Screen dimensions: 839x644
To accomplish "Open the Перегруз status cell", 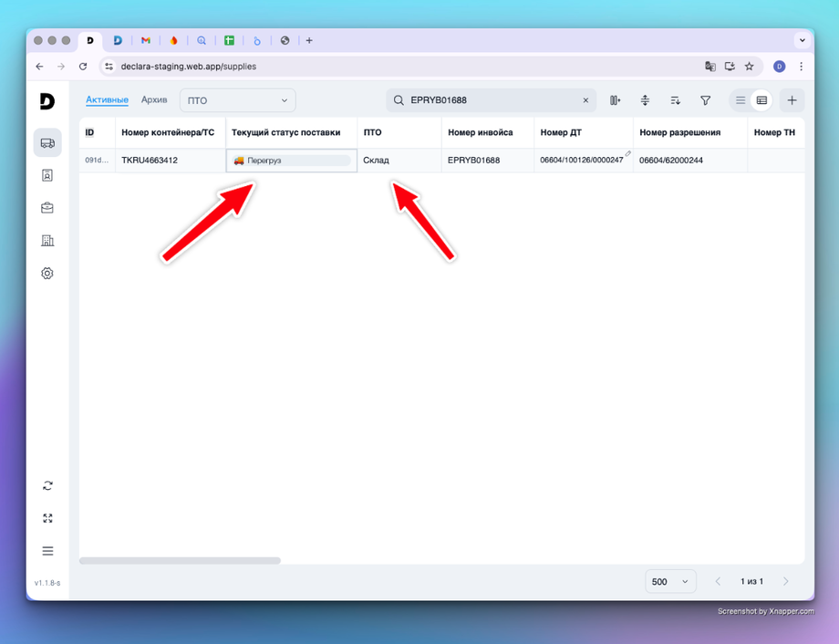I will pos(292,160).
